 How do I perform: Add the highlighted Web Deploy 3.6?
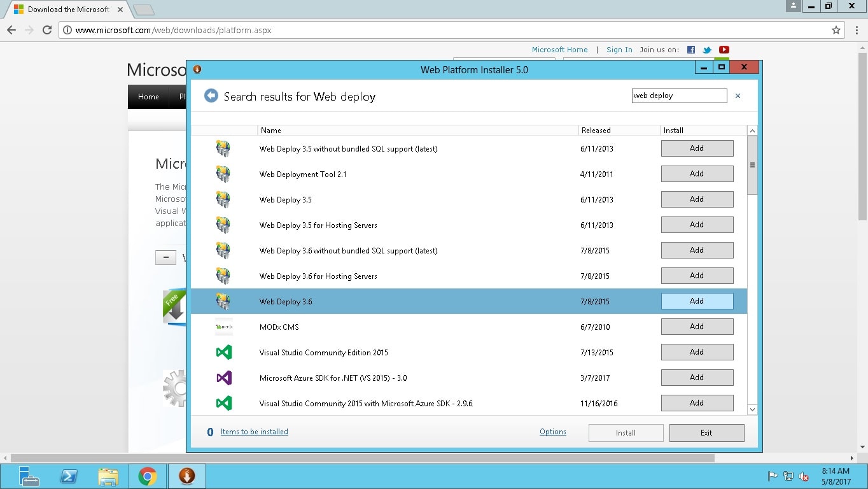[x=697, y=301]
